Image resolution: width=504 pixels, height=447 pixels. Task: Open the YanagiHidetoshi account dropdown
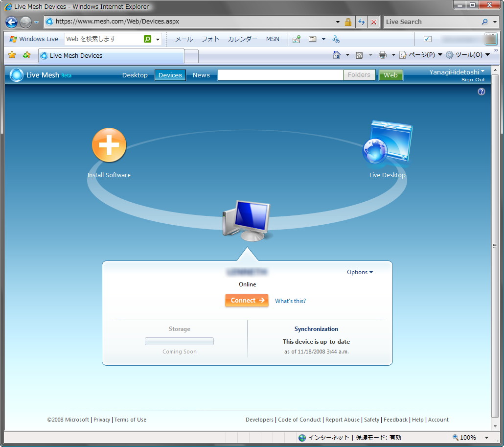[x=457, y=72]
